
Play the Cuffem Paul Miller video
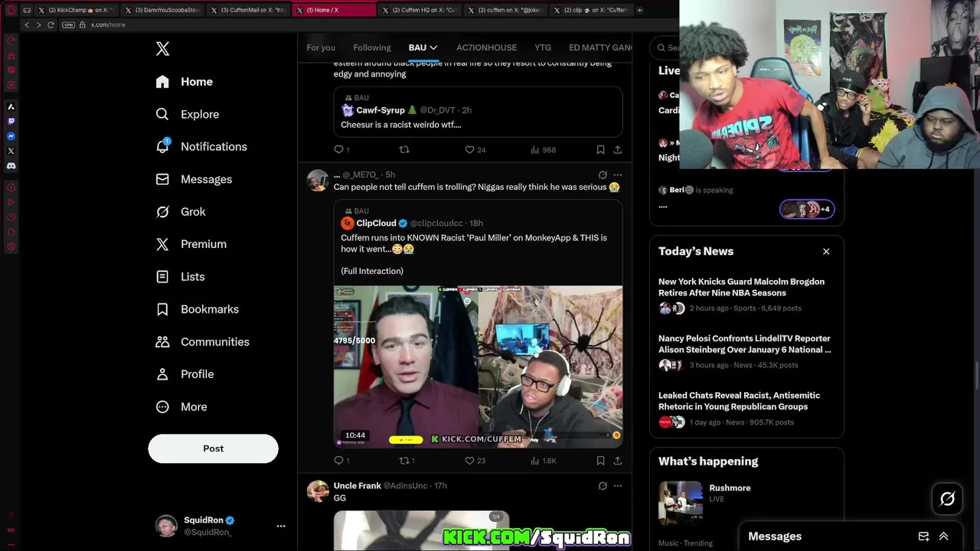click(478, 367)
